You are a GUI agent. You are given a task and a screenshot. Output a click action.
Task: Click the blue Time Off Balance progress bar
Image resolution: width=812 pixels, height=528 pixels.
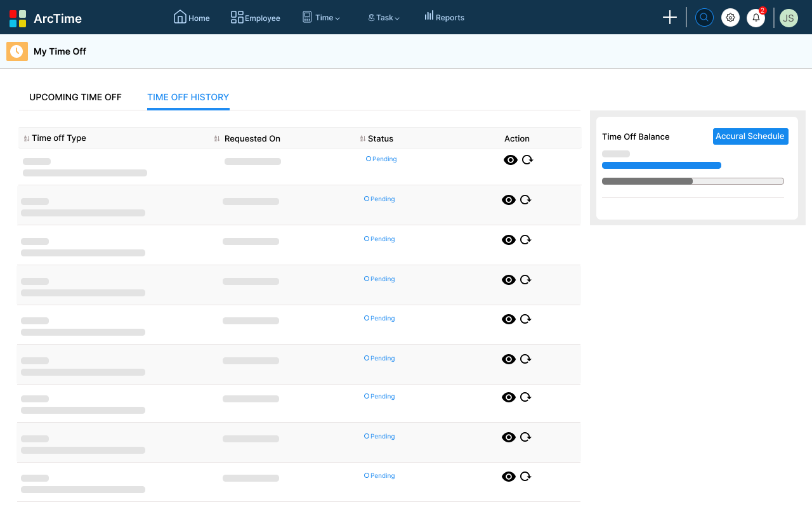pos(662,165)
